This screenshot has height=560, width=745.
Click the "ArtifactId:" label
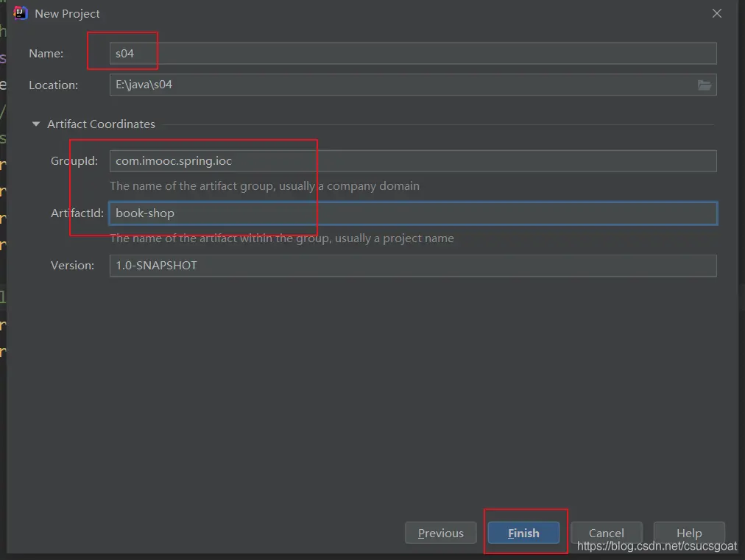pos(77,213)
